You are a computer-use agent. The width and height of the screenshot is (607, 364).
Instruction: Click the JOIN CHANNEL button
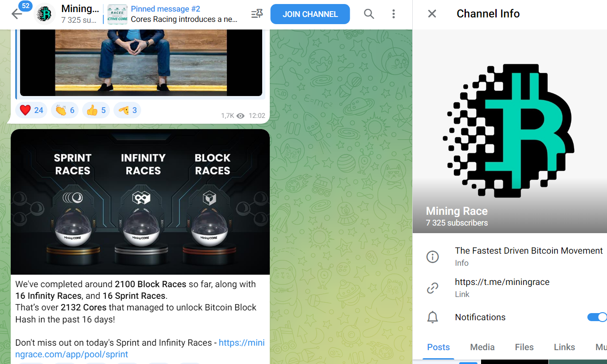coord(310,14)
